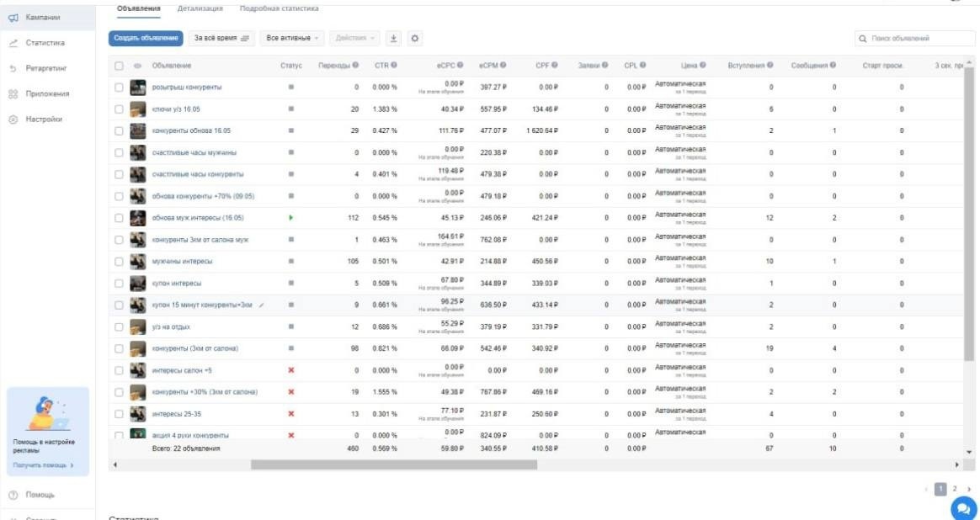
Task: Show help tooltip for Заявки column
Action: coord(605,65)
